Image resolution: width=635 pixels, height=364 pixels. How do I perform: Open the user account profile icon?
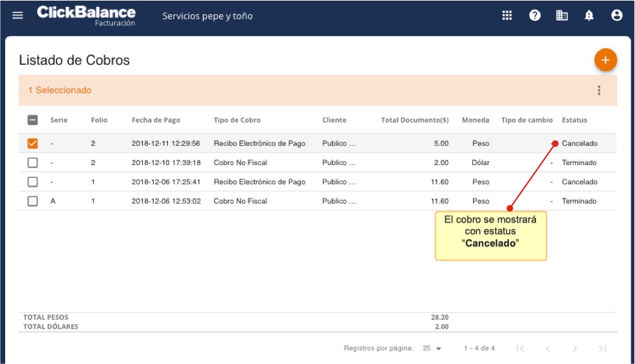coord(617,16)
